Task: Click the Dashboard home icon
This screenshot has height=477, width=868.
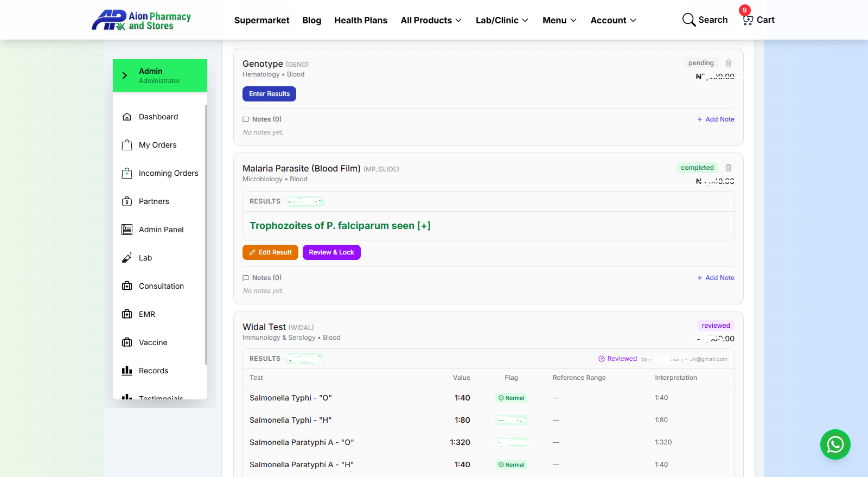Action: [127, 117]
